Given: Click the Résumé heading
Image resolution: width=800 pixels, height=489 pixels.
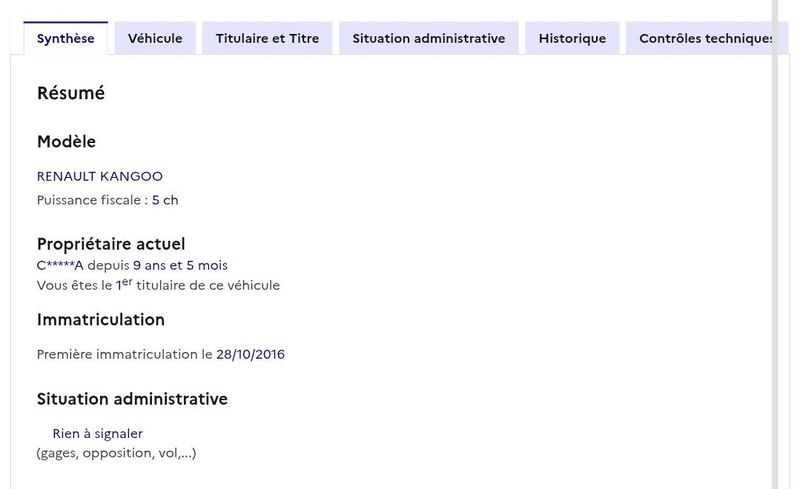Looking at the screenshot, I should click(71, 93).
